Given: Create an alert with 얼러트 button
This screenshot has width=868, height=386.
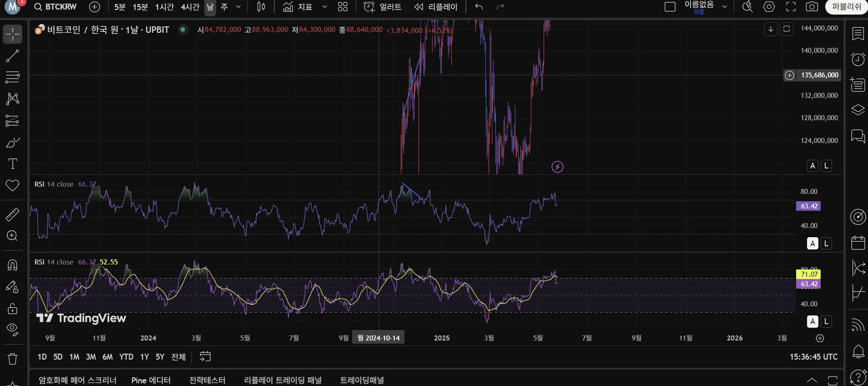Looking at the screenshot, I should pyautogui.click(x=383, y=7).
